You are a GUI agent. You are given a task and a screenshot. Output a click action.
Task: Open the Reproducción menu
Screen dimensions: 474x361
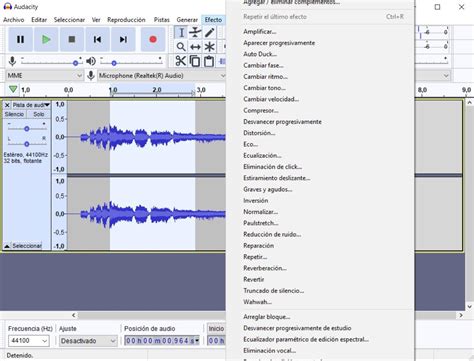(126, 20)
